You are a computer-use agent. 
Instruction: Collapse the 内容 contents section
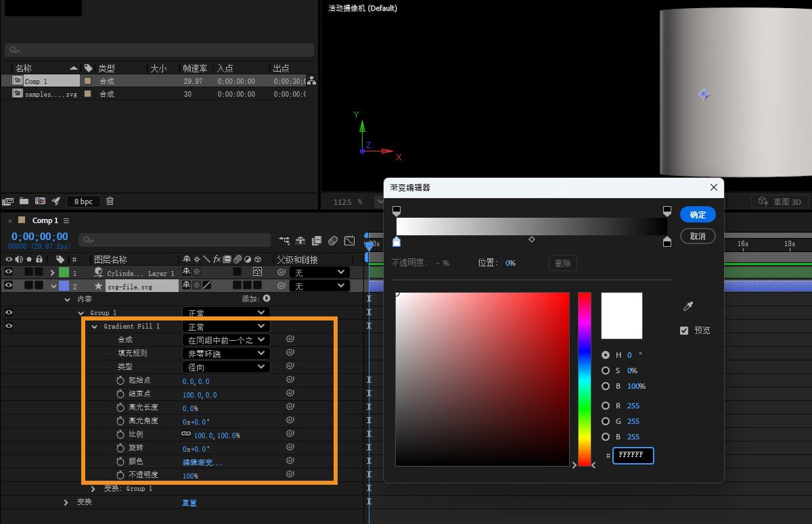67,299
